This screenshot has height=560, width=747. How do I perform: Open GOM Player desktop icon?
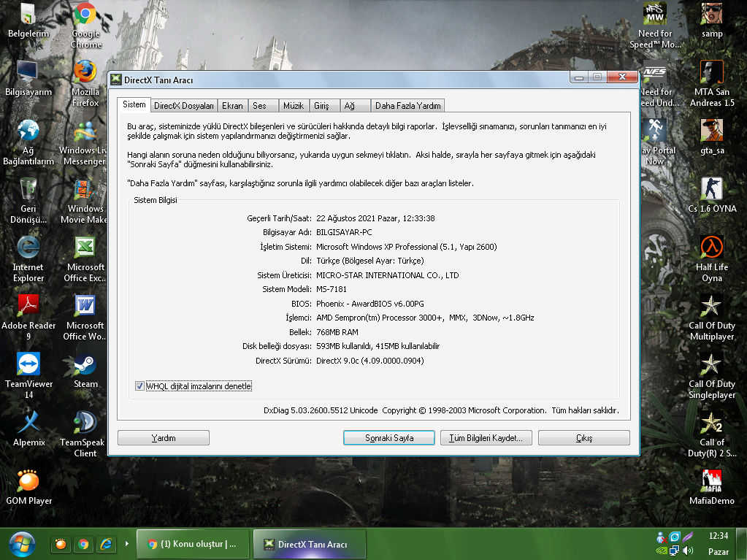[x=28, y=488]
